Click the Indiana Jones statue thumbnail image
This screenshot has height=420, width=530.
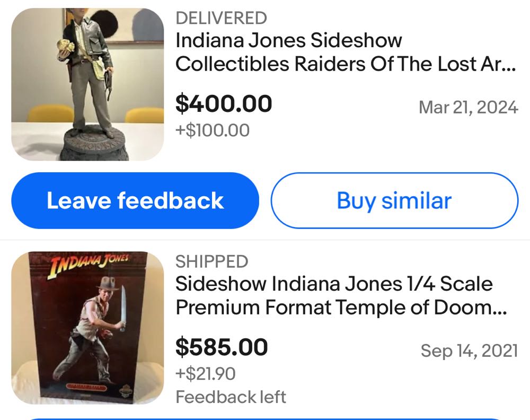(x=87, y=82)
